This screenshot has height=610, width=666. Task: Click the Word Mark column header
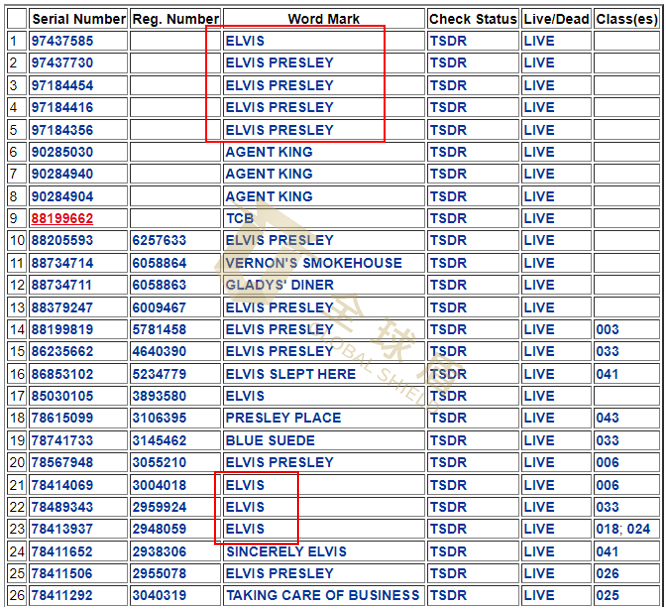pos(324,19)
